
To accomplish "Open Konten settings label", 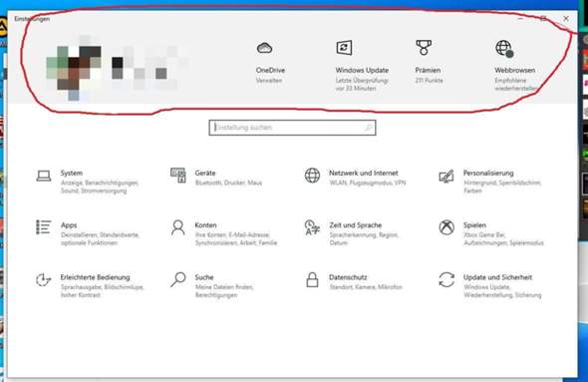I will coord(205,225).
